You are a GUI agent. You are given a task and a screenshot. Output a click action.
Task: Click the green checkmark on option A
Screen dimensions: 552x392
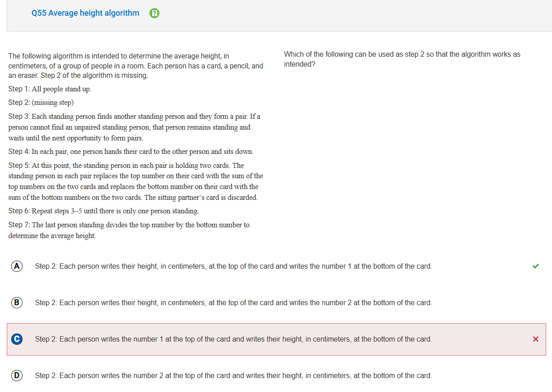[x=535, y=266]
